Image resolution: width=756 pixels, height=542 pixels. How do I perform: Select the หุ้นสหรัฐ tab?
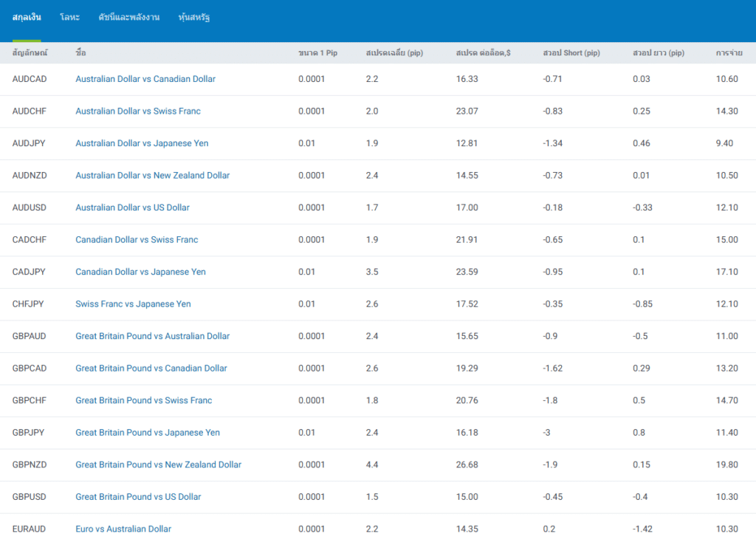[194, 17]
